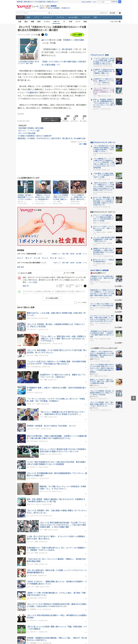Select the 科学 category
Screen dimensions: 138x644
click(71, 21)
